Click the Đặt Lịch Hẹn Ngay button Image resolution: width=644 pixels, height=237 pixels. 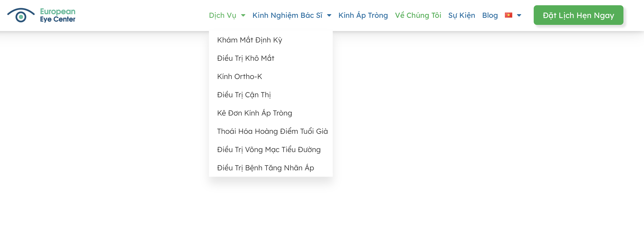[578, 15]
